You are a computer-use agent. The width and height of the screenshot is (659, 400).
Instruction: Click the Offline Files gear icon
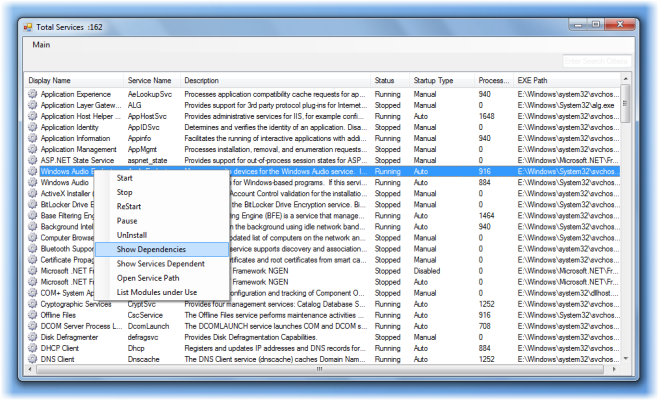[x=32, y=314]
